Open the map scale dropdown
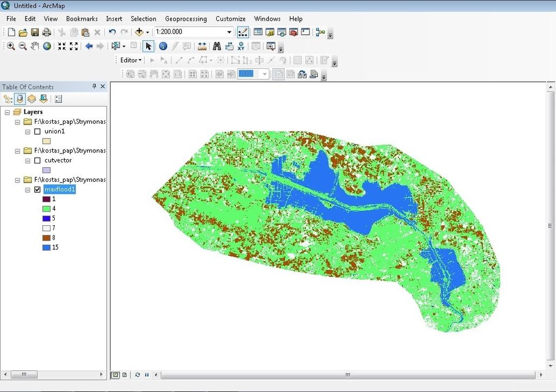This screenshot has width=556, height=392. (230, 32)
